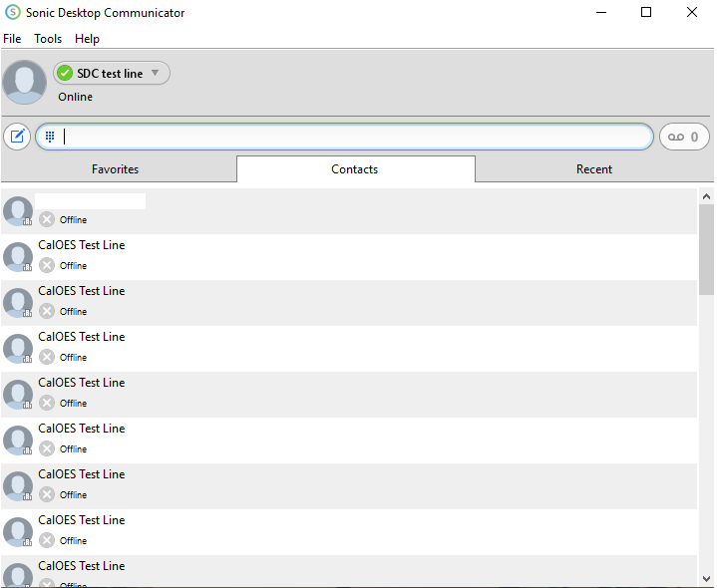Click the Online status text label
This screenshot has height=588, width=717.
[76, 97]
